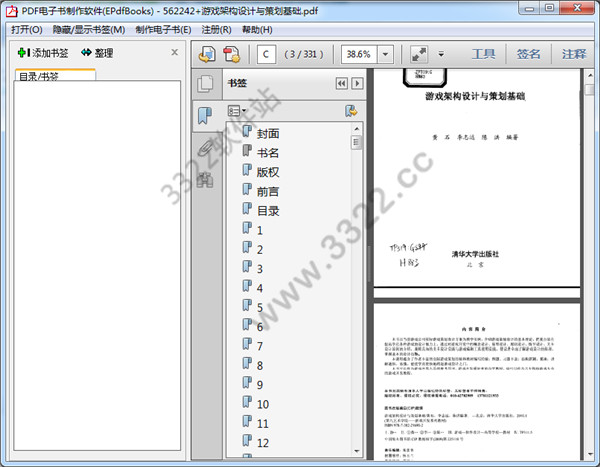Click the bookmark ribbon icon beside 10
Viewport: 600px width, 467px height.
pos(247,402)
